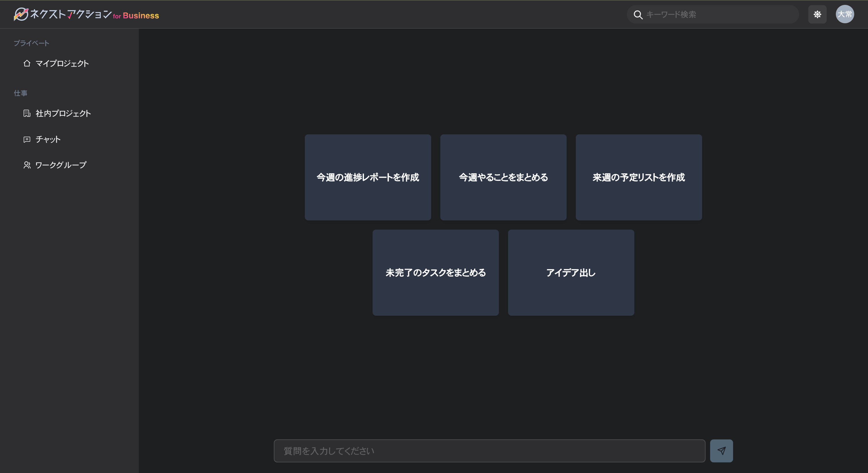Click the people icon beside ワークグループ
Viewport: 868px width, 473px height.
pyautogui.click(x=27, y=165)
